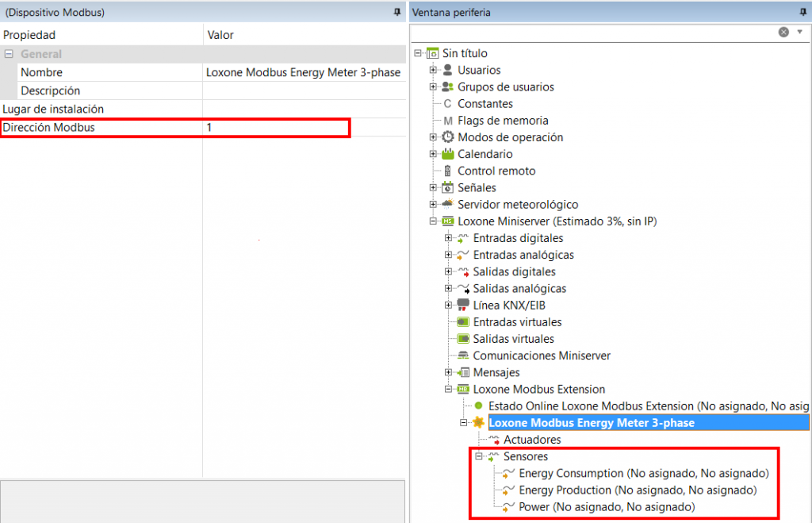The height and width of the screenshot is (523, 812).
Task: Open the search filter dropdown arrow
Action: [x=799, y=32]
